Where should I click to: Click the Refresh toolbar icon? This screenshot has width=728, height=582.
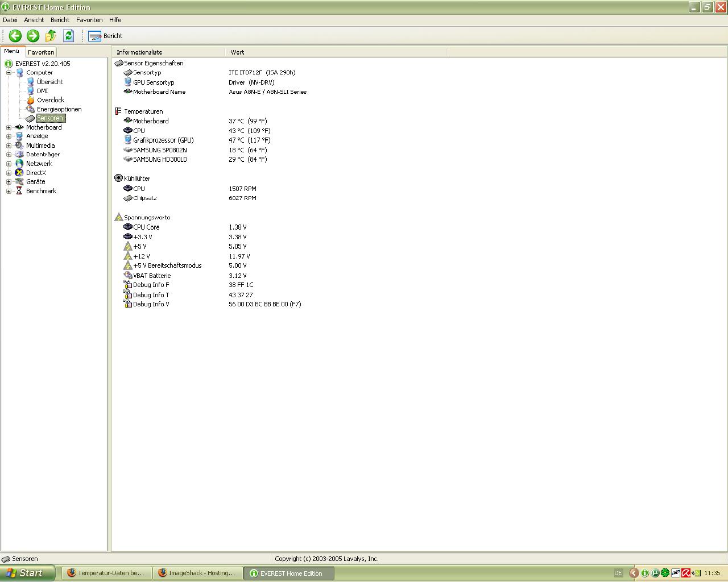pos(68,36)
